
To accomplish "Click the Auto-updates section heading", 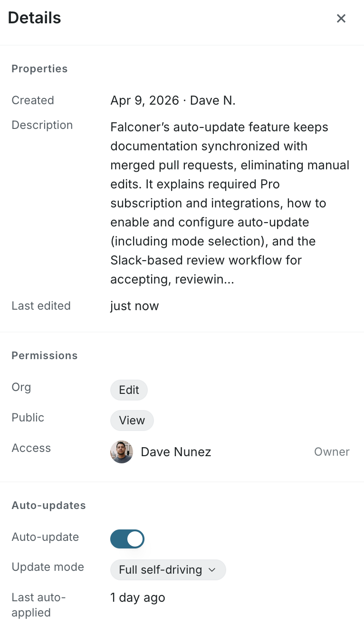I will (48, 506).
